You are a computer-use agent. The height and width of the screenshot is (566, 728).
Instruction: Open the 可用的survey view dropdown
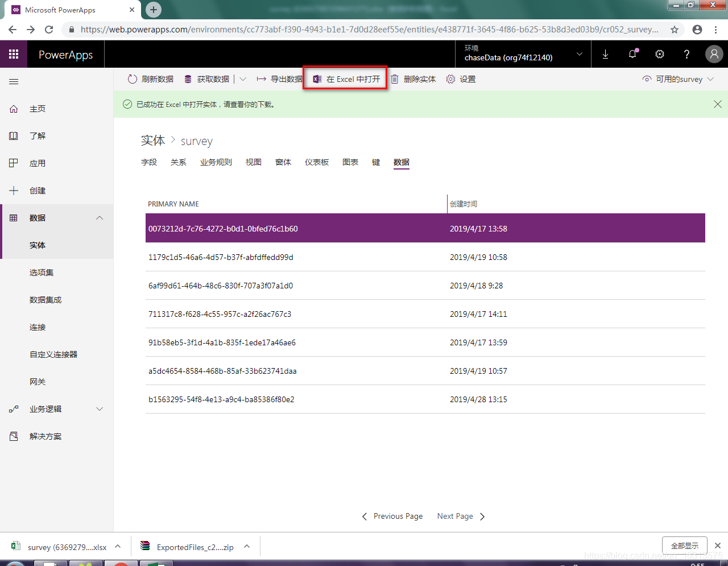pyautogui.click(x=678, y=79)
